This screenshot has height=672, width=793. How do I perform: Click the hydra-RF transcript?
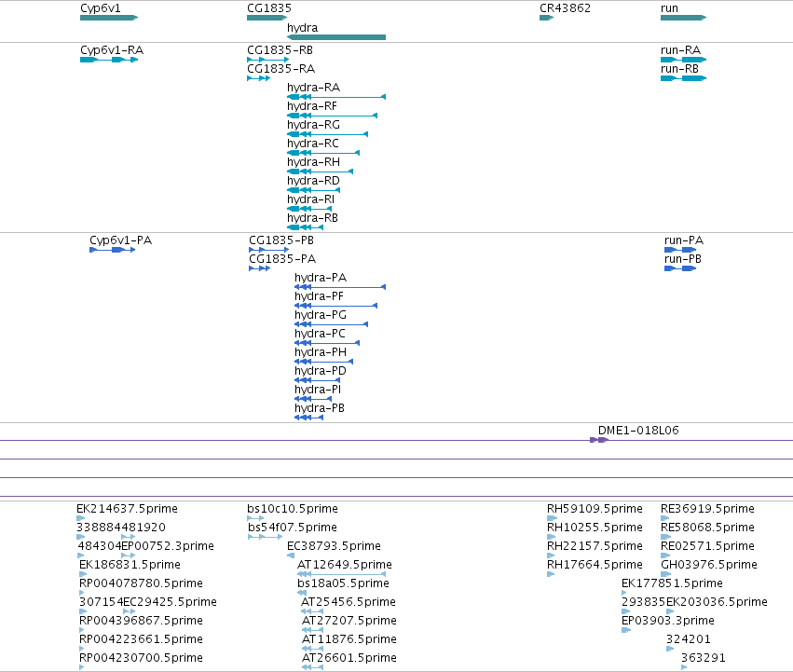point(333,116)
